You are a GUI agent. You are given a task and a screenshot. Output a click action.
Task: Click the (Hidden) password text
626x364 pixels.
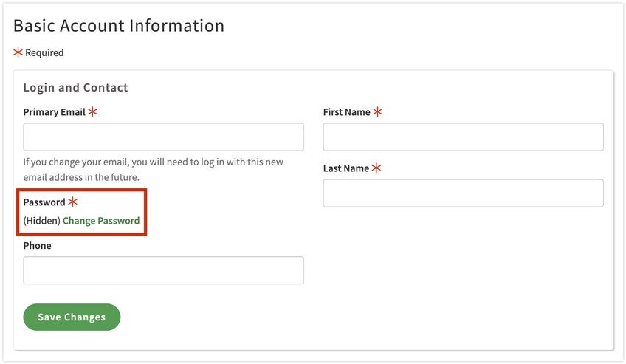[41, 221]
